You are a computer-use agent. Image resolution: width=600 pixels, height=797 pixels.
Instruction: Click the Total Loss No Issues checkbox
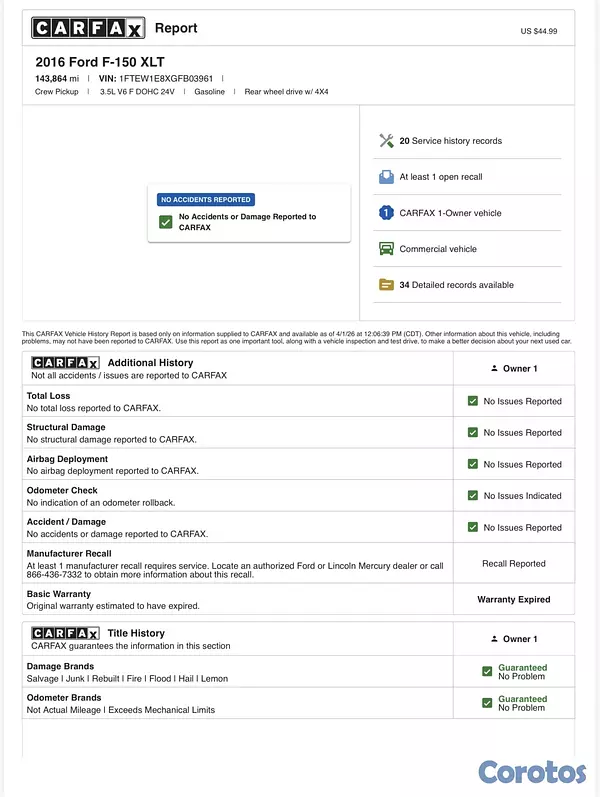(x=473, y=401)
